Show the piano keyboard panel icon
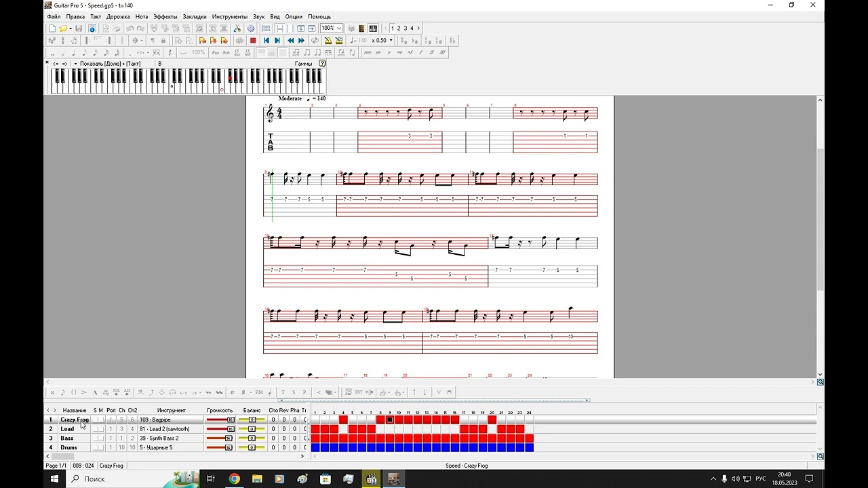 click(x=373, y=28)
